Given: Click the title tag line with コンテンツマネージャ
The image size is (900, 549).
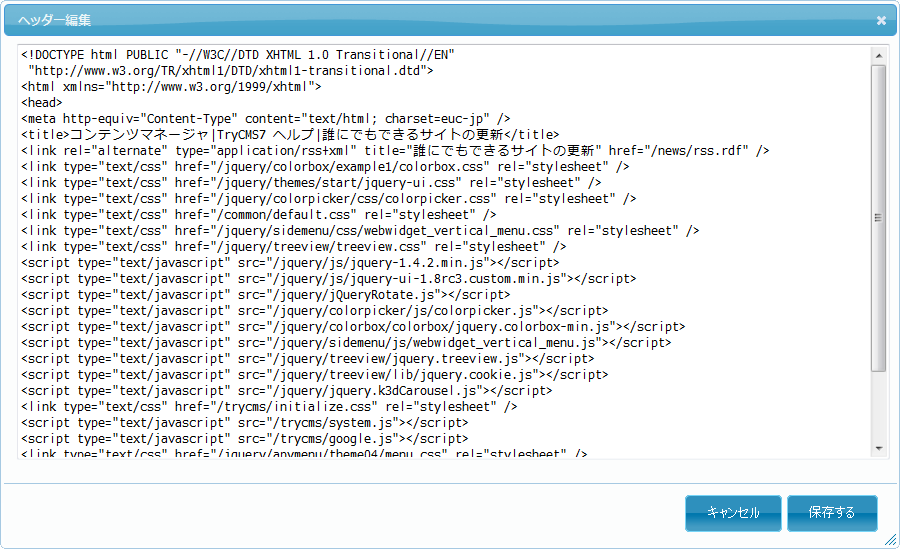Looking at the screenshot, I should [x=290, y=135].
